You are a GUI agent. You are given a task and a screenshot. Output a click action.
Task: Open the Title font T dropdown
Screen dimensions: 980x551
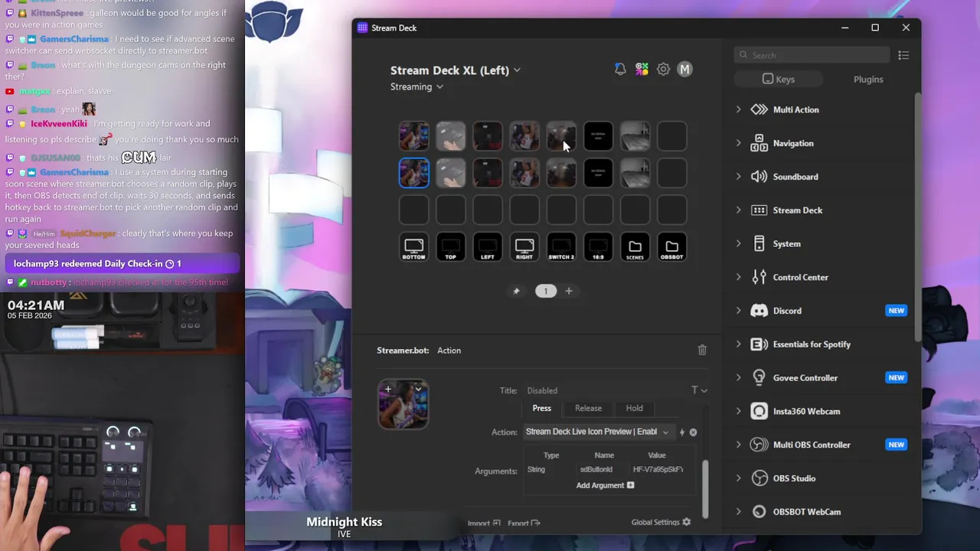pos(699,390)
